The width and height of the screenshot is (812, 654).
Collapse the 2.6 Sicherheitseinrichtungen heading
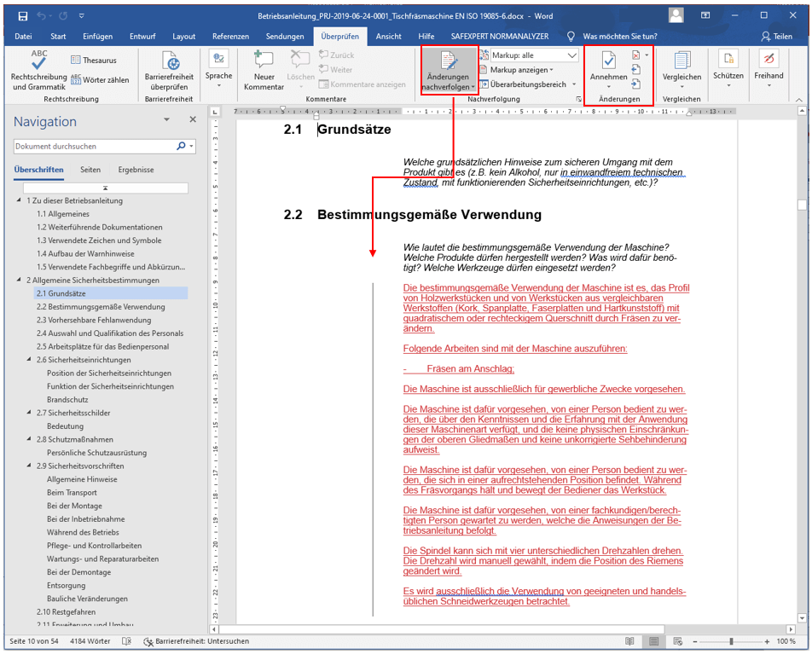[x=30, y=361]
